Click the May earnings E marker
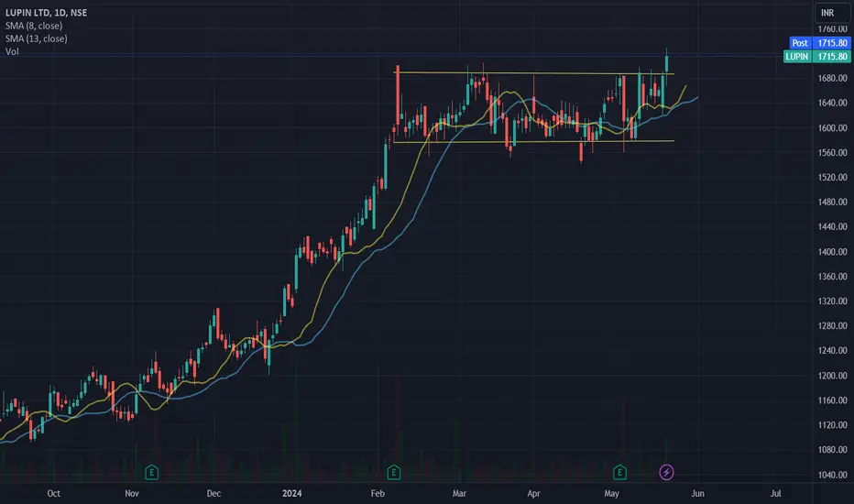 619,473
